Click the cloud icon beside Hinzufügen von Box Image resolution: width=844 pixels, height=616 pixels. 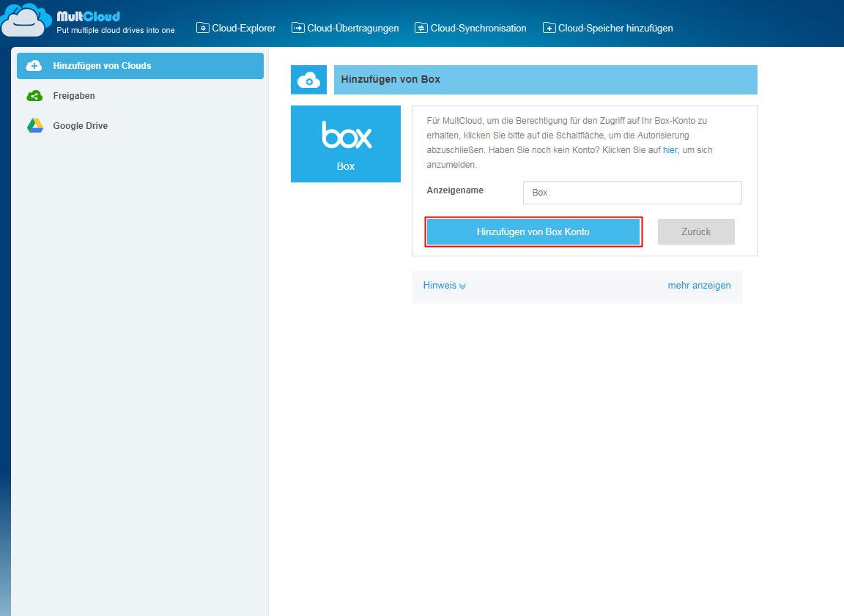click(308, 80)
